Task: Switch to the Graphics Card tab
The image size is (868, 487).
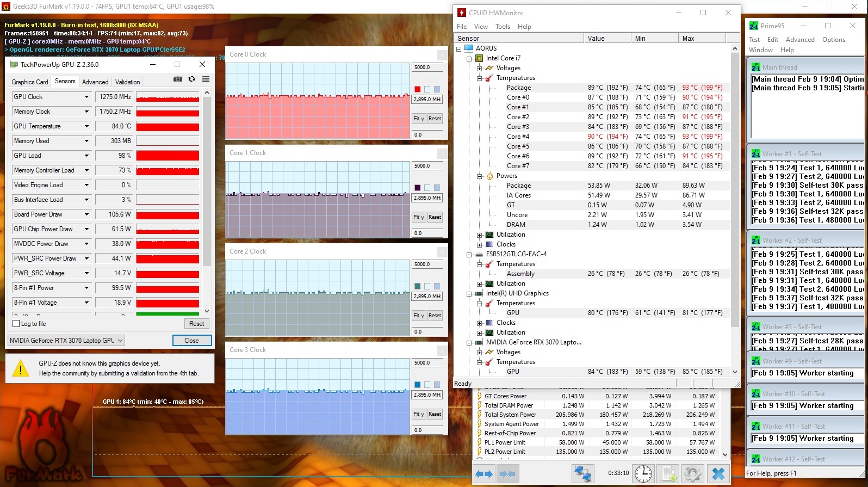Action: [30, 82]
